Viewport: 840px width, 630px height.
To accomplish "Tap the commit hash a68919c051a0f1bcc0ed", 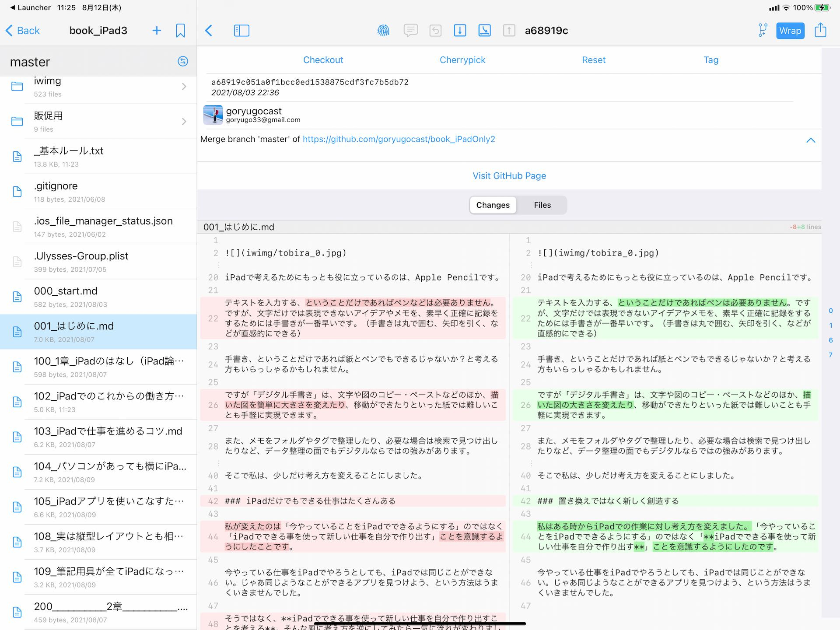I will (310, 82).
